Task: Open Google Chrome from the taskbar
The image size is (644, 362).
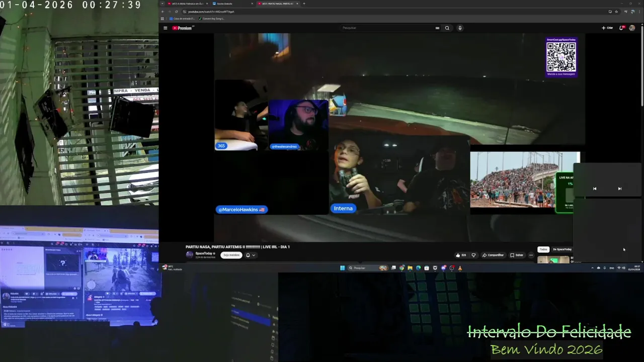Action: (401, 268)
